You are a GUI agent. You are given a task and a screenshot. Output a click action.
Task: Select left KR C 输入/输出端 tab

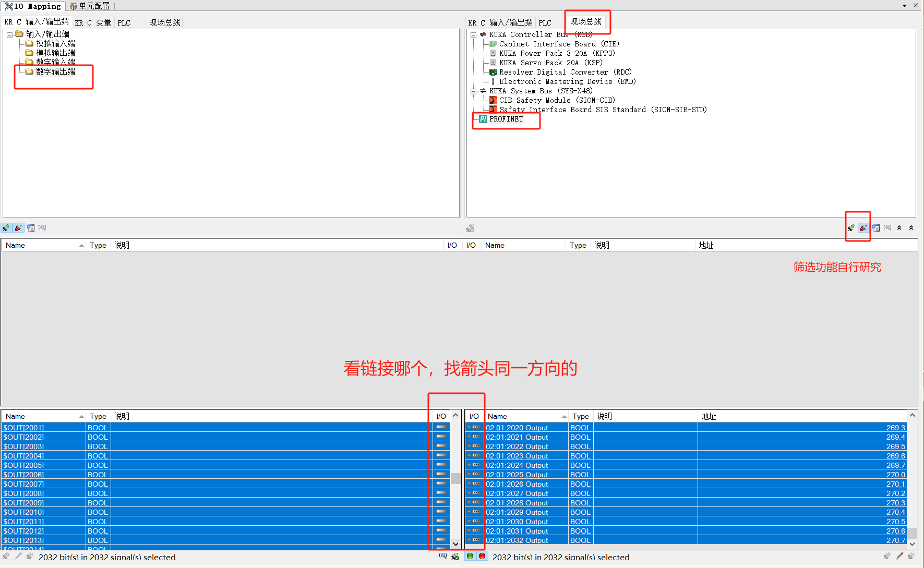coord(37,22)
